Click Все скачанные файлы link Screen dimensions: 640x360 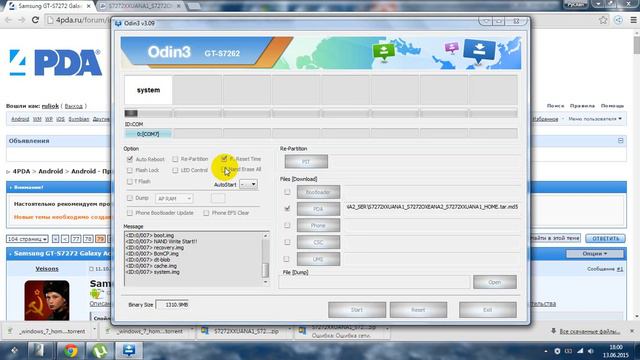pyautogui.click(x=589, y=331)
